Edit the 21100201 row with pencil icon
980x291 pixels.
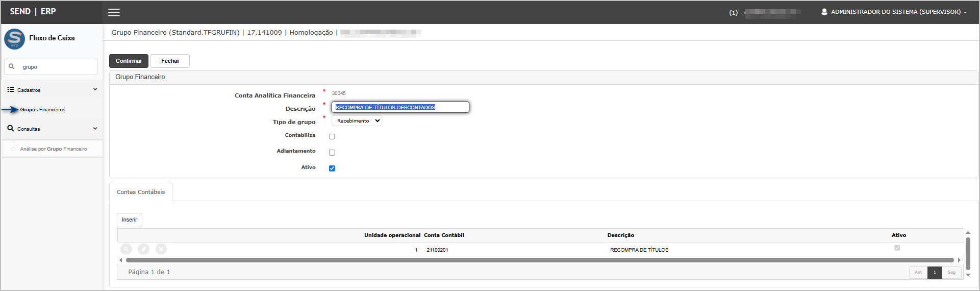pyautogui.click(x=144, y=249)
